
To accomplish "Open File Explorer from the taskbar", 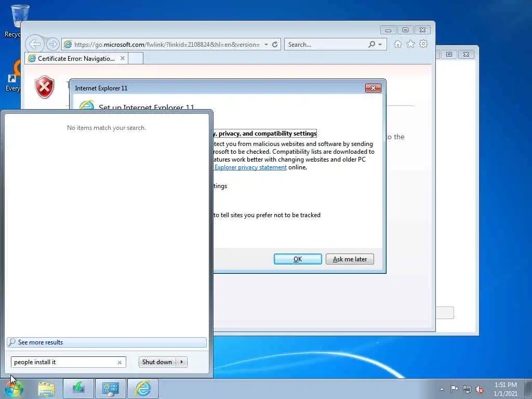I will click(x=46, y=389).
